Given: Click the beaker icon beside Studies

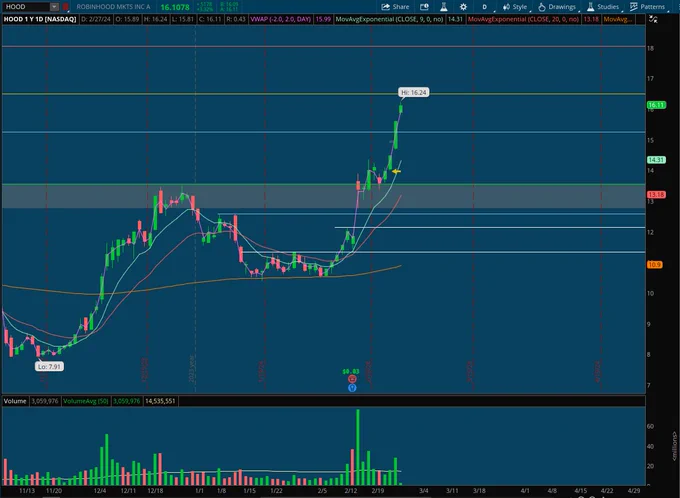Looking at the screenshot, I should click(590, 7).
